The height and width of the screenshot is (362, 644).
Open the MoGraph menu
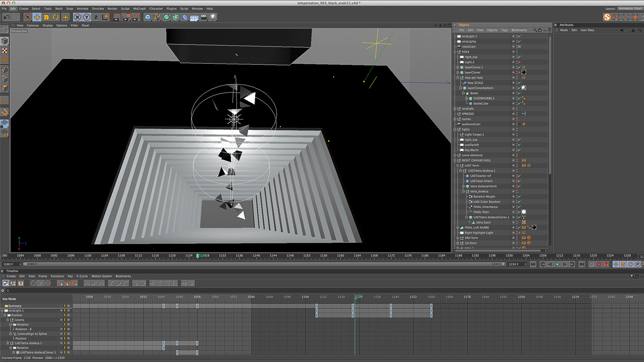point(139,9)
